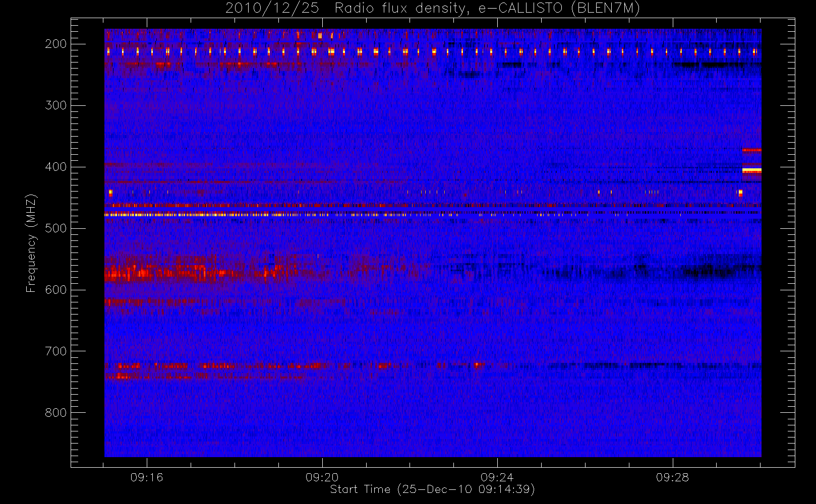Image resolution: width=816 pixels, height=504 pixels.
Task: Click the 09:24 time tick label
Action: click(497, 477)
